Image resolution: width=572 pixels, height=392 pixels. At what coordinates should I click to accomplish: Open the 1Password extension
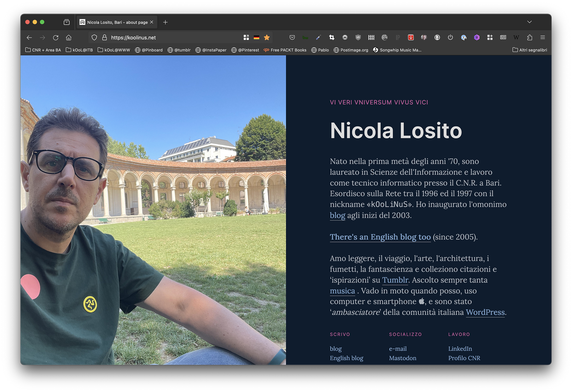click(x=464, y=37)
